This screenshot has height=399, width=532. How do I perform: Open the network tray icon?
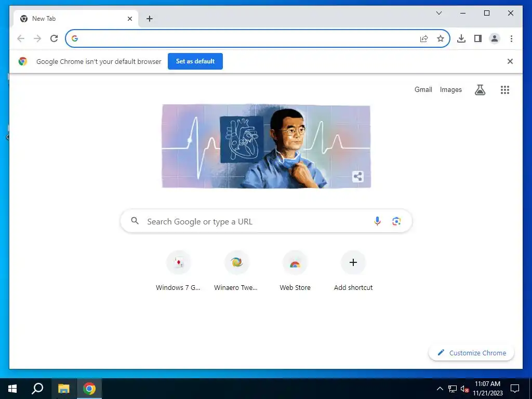point(453,389)
